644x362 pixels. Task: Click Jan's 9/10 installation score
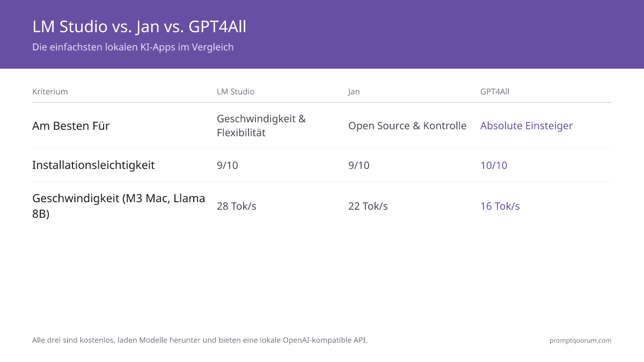click(x=359, y=165)
